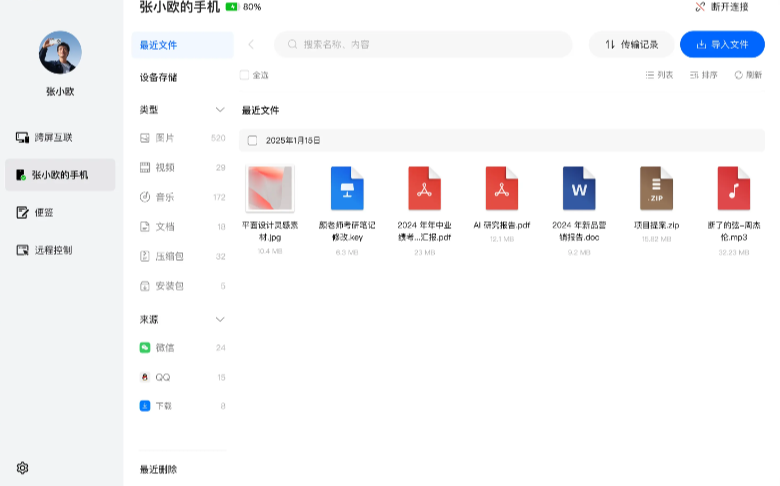
Task: Click the 导入文件 button
Action: tap(722, 45)
